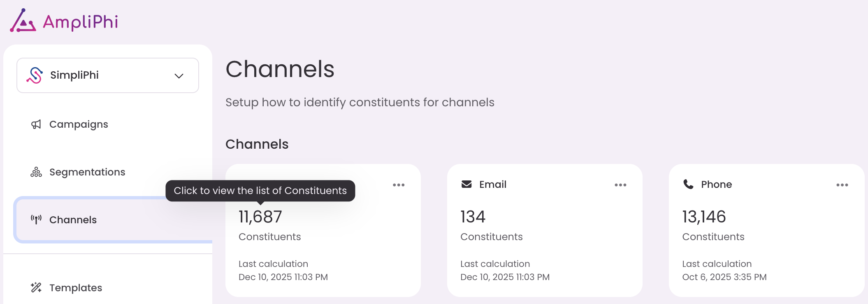
Task: Go to Campaigns in the sidebar
Action: point(79,124)
